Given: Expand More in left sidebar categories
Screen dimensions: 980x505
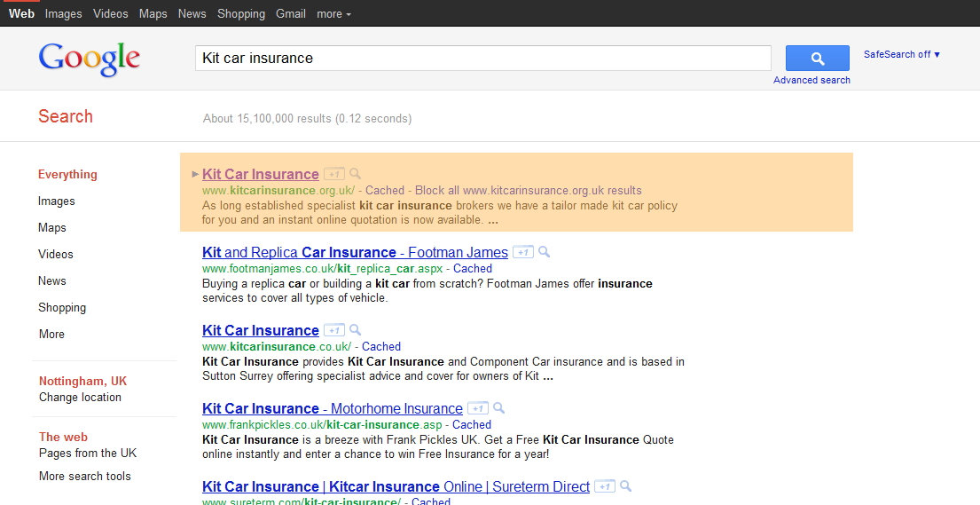Looking at the screenshot, I should pyautogui.click(x=51, y=335).
